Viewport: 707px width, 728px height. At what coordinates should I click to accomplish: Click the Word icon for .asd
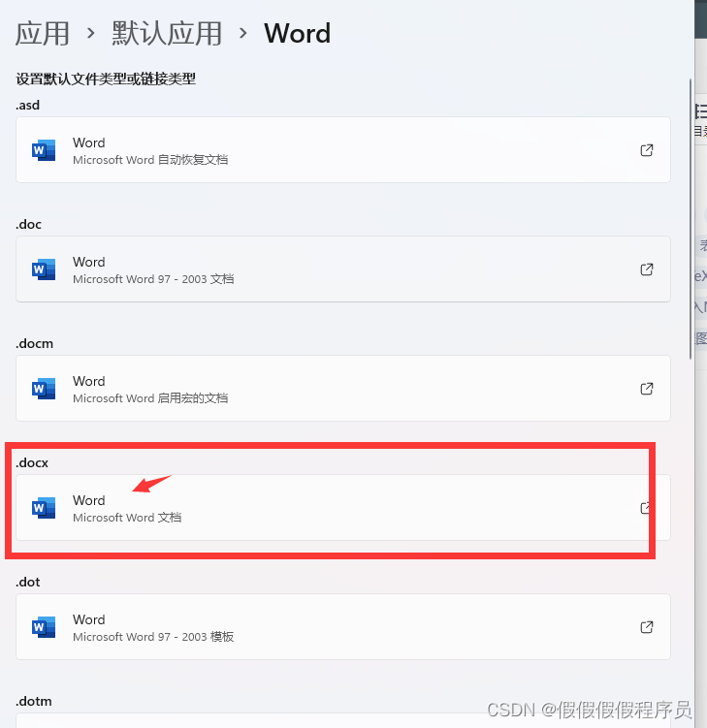[x=44, y=150]
